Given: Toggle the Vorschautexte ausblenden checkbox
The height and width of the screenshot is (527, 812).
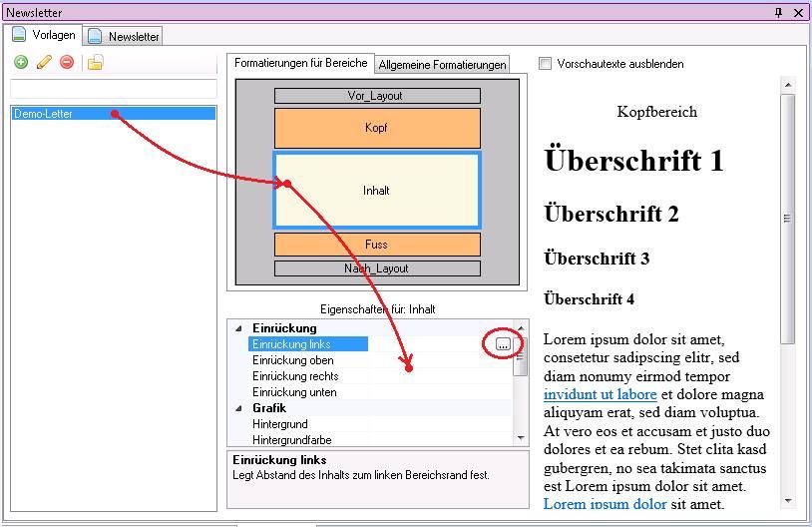Looking at the screenshot, I should (x=545, y=64).
